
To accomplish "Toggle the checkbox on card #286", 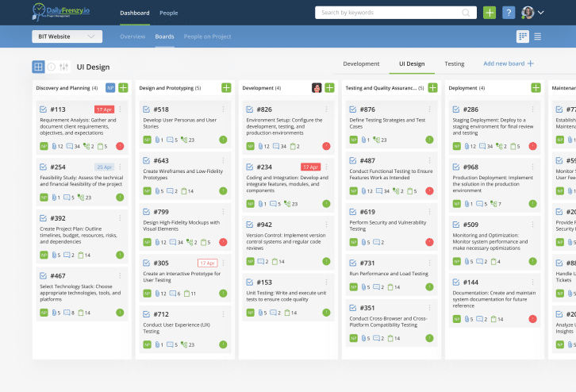I will pyautogui.click(x=456, y=110).
